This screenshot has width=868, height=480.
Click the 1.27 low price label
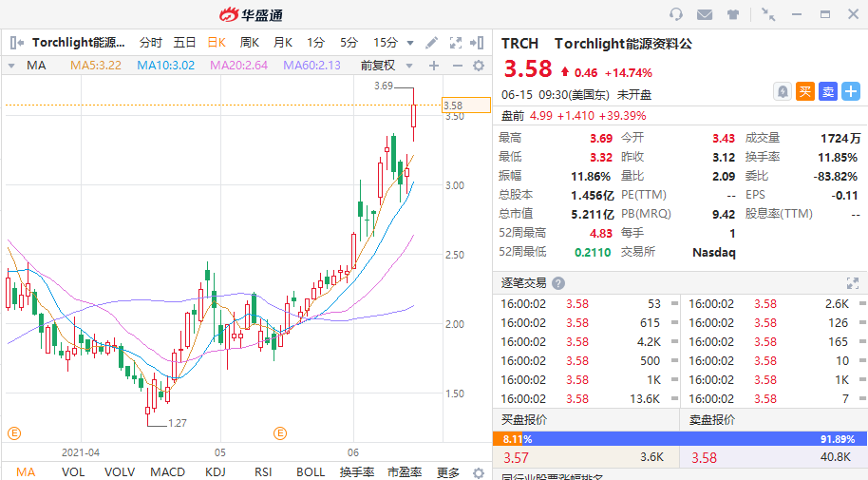[x=178, y=424]
